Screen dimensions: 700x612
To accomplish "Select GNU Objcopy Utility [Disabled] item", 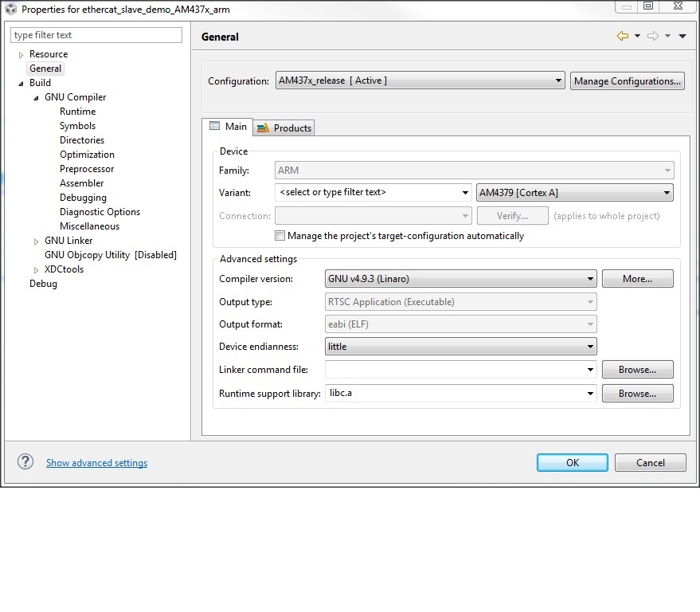I will [111, 255].
